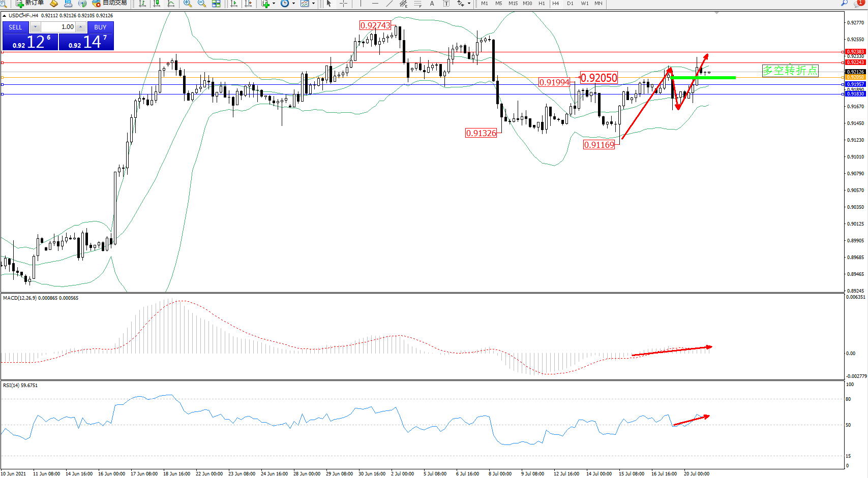This screenshot has height=478, width=868.
Task: Pick the trendline drawing tool
Action: (389, 4)
